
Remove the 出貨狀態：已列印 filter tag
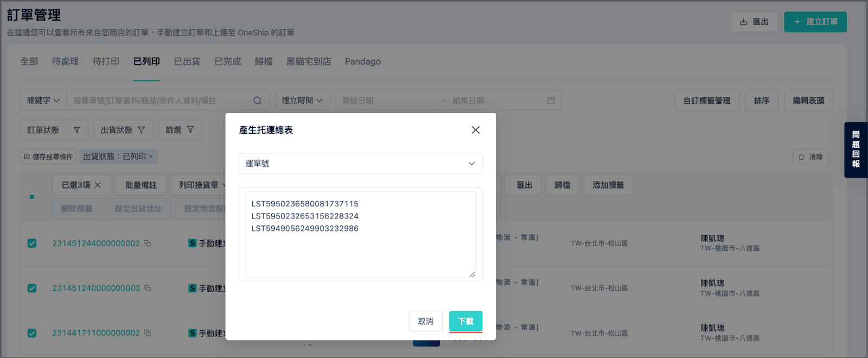(151, 156)
